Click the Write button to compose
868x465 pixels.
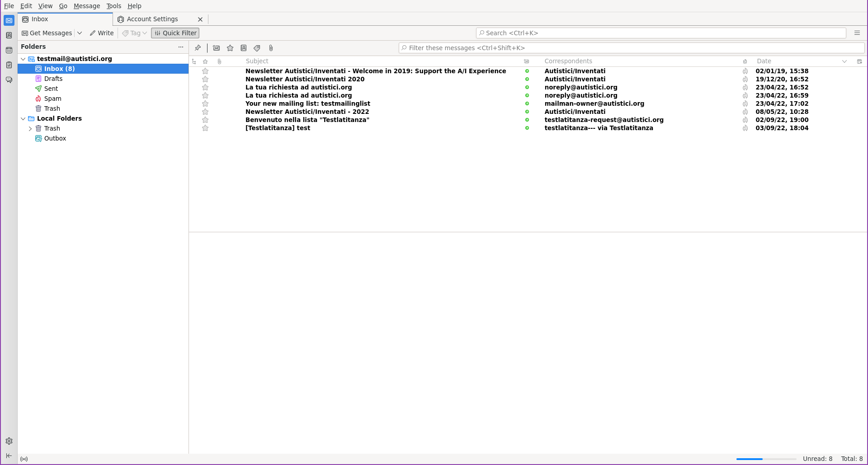[x=101, y=33]
